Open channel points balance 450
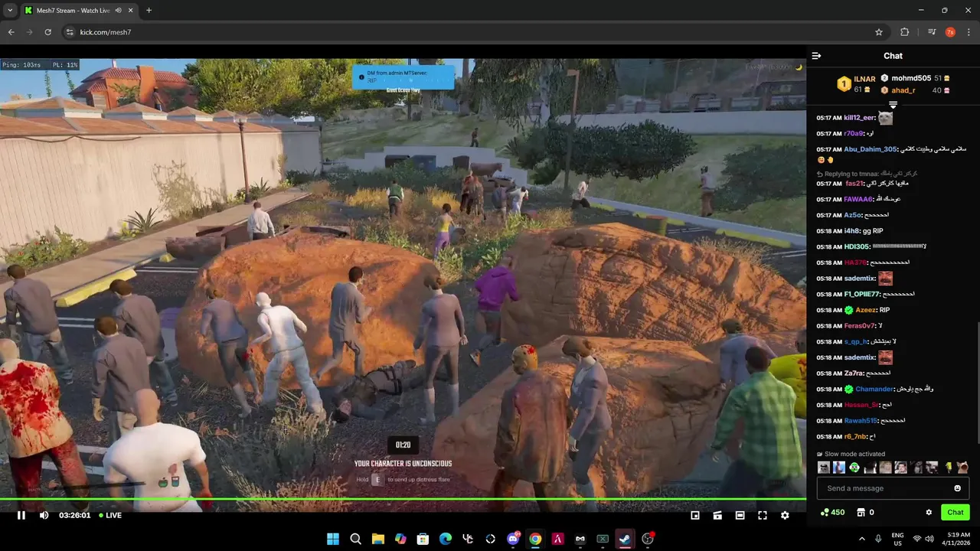 tap(832, 512)
